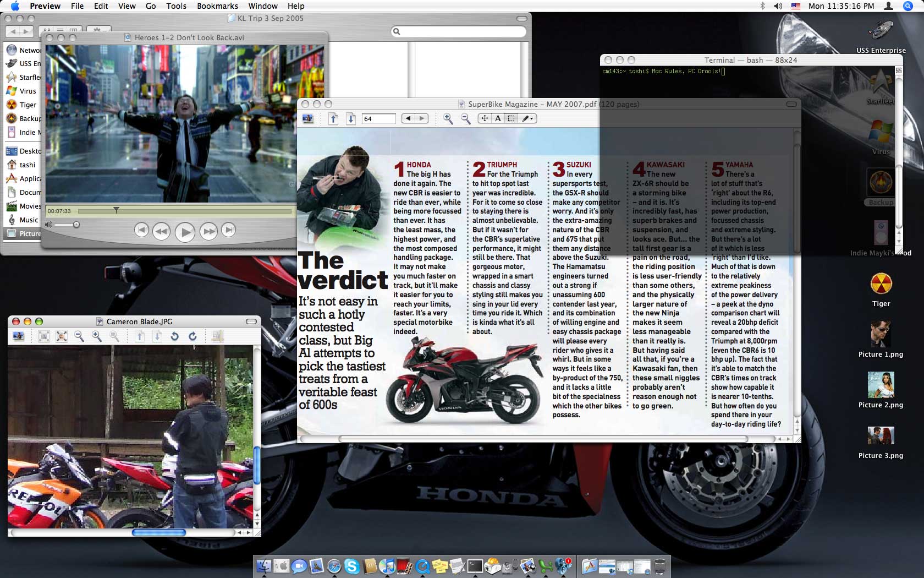Click Zoom To Fit in Cameron Blade toolbar

tap(62, 336)
